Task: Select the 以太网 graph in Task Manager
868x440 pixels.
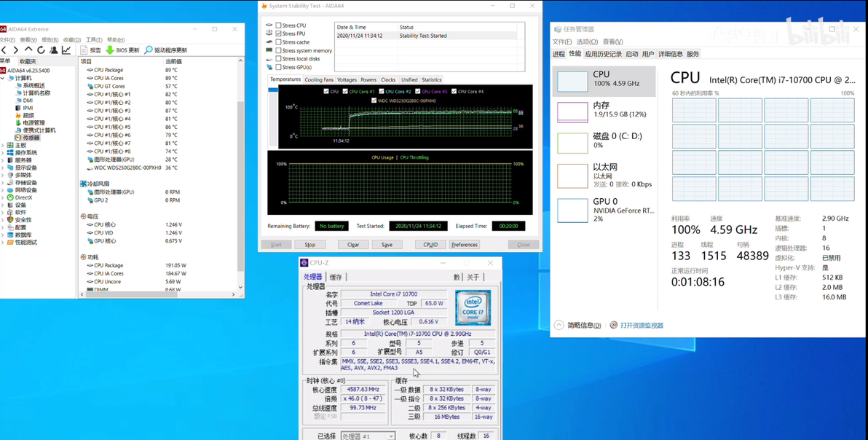Action: click(572, 176)
